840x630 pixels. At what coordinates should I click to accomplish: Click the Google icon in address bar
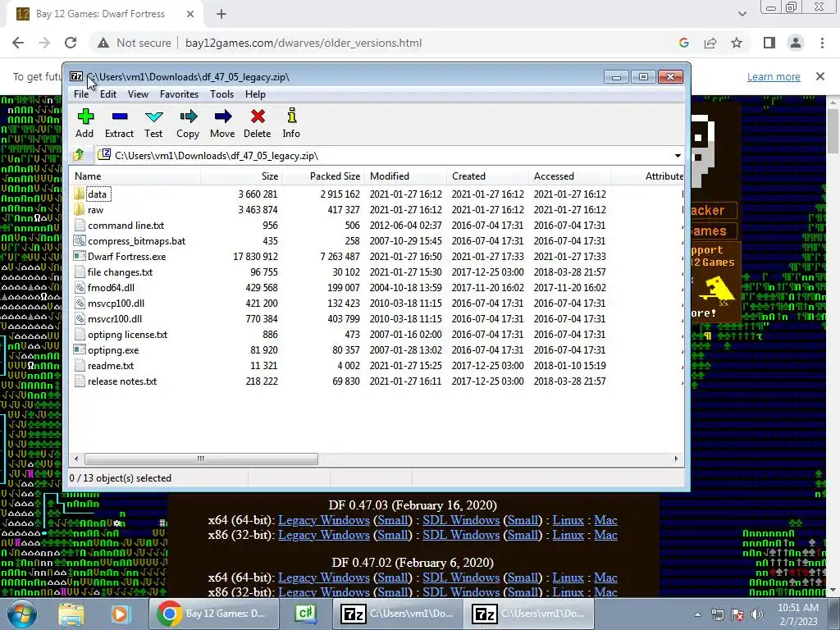(683, 43)
